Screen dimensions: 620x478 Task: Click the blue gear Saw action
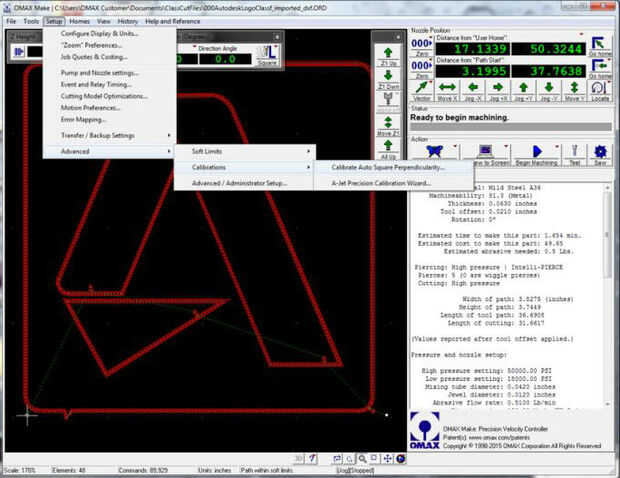[x=600, y=154]
